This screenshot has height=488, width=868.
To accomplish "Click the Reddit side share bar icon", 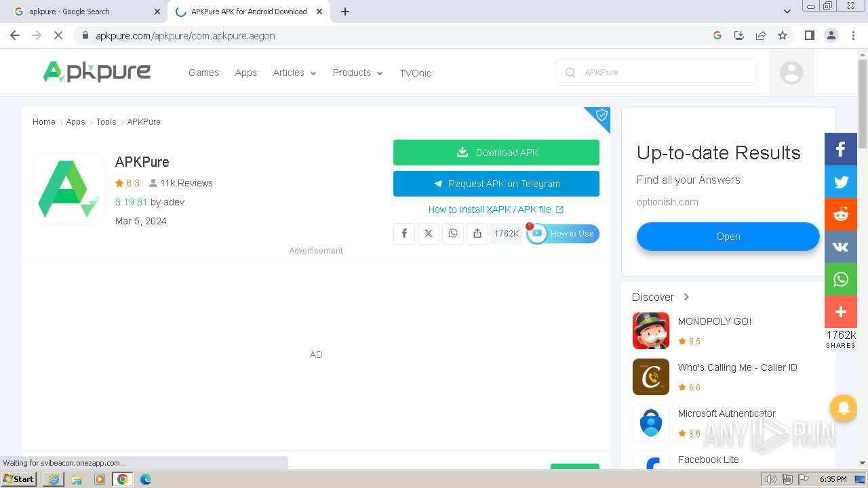I will [841, 214].
